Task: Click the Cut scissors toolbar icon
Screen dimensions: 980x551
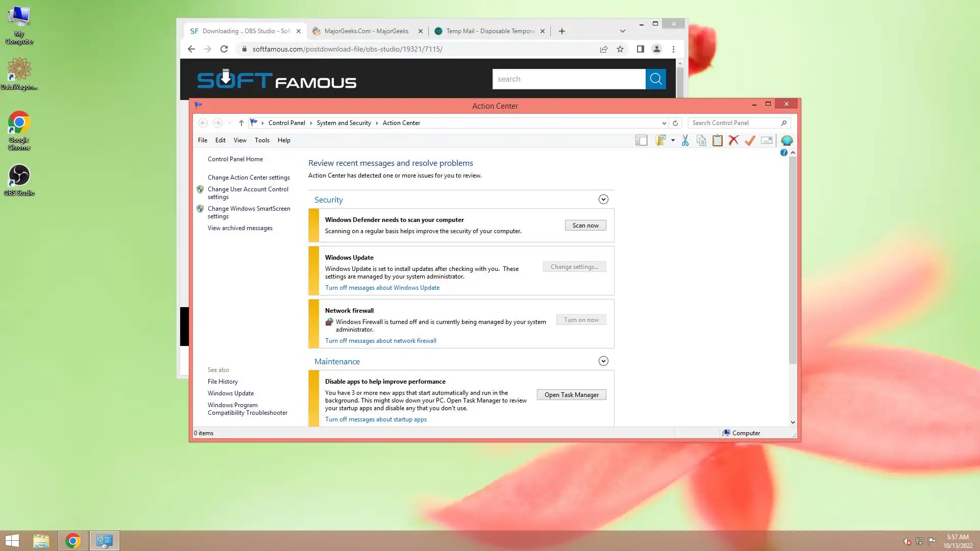Action: [x=685, y=140]
